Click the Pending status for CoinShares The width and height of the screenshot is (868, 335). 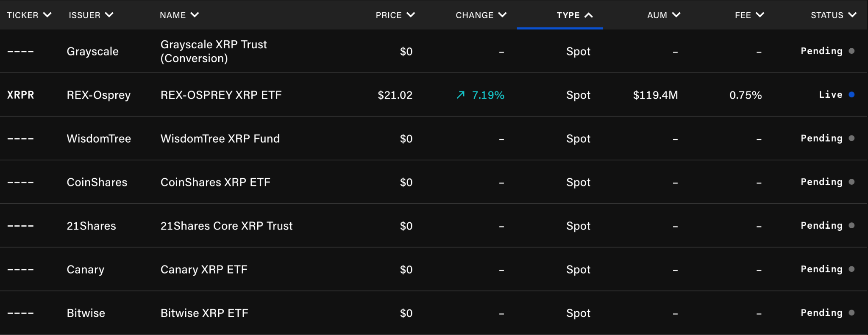[x=821, y=182]
